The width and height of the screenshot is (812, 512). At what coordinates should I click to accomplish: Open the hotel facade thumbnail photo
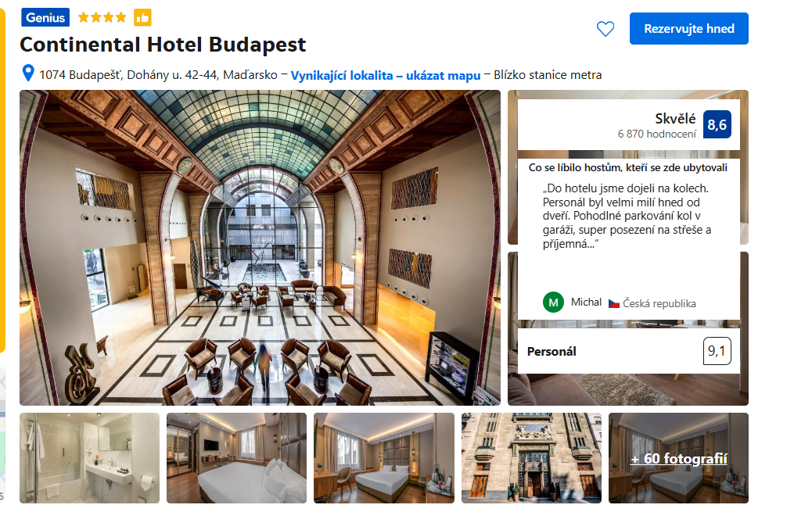pos(531,458)
